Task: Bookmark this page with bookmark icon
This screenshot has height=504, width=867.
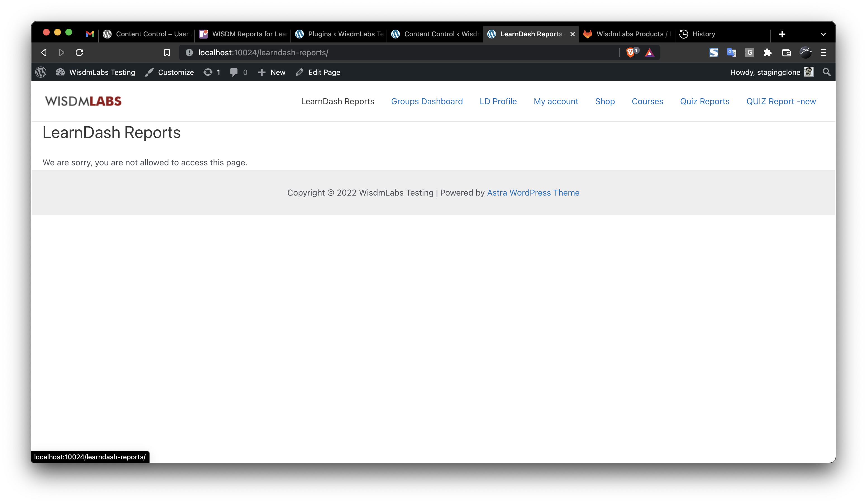Action: (167, 53)
